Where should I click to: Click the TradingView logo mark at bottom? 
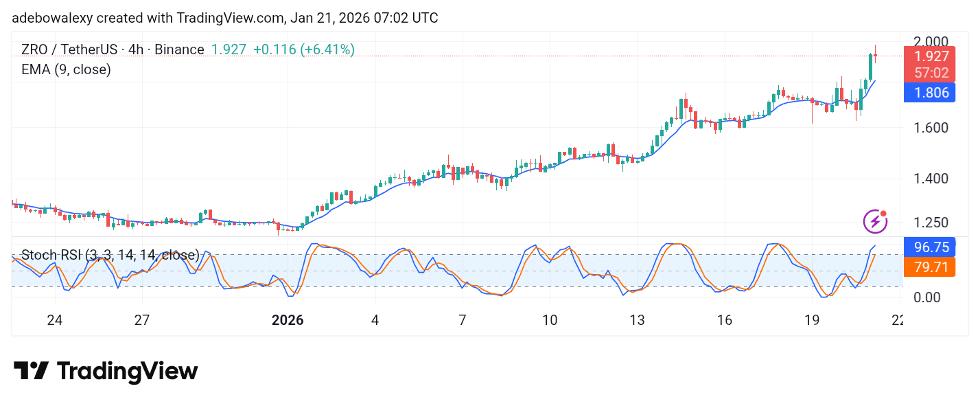coord(31,371)
